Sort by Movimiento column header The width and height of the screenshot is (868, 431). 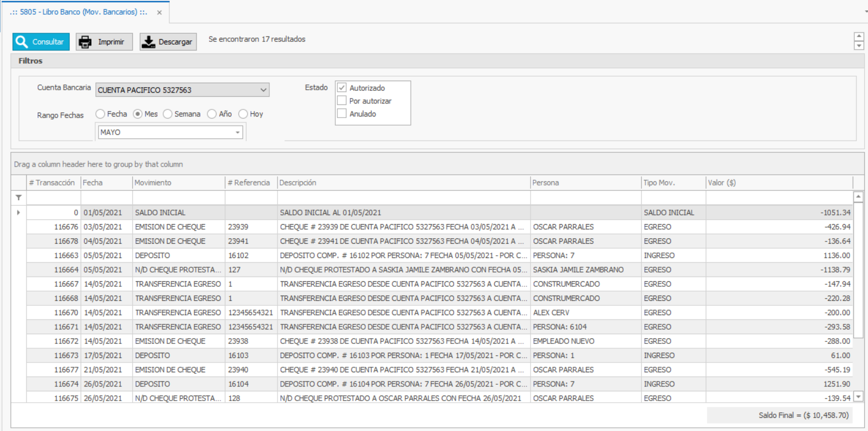pos(178,183)
